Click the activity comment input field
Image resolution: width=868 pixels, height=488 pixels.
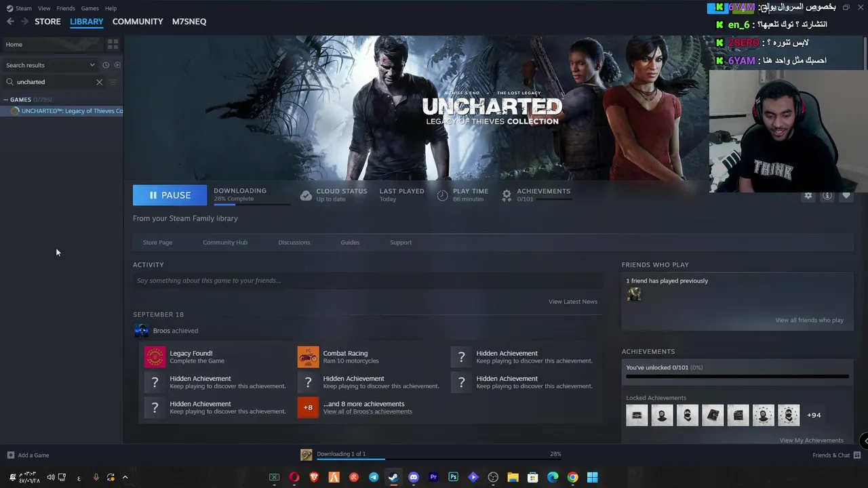(x=368, y=281)
